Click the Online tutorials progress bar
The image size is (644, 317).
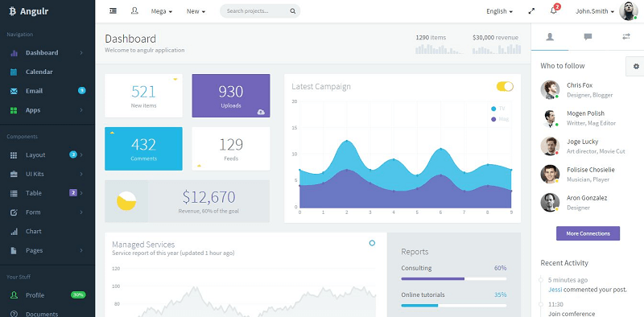(454, 306)
